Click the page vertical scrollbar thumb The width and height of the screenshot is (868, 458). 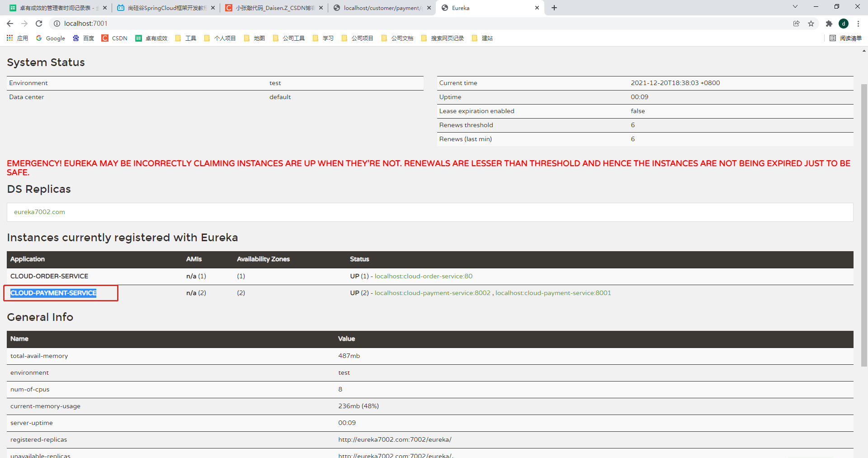(864, 225)
